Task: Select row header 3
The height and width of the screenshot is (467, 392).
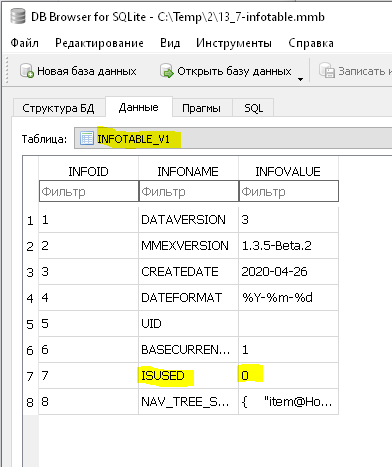Action: (30, 272)
